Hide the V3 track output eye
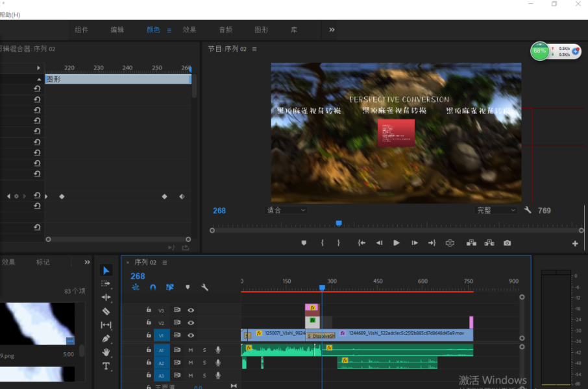This screenshot has width=588, height=389. click(191, 311)
